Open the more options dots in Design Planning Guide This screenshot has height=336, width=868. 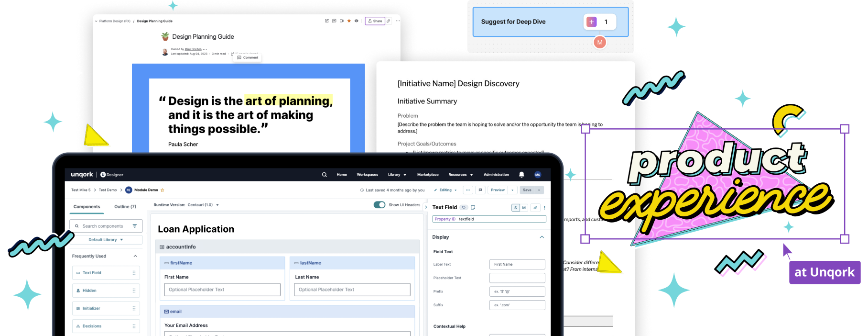(398, 21)
